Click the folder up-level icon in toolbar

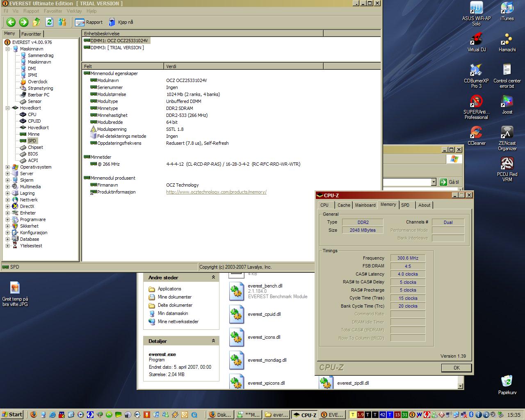pos(37,22)
